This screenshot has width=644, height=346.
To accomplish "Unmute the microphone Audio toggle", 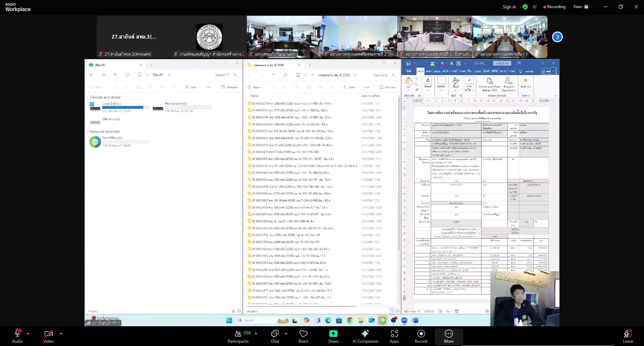I will coord(17,334).
